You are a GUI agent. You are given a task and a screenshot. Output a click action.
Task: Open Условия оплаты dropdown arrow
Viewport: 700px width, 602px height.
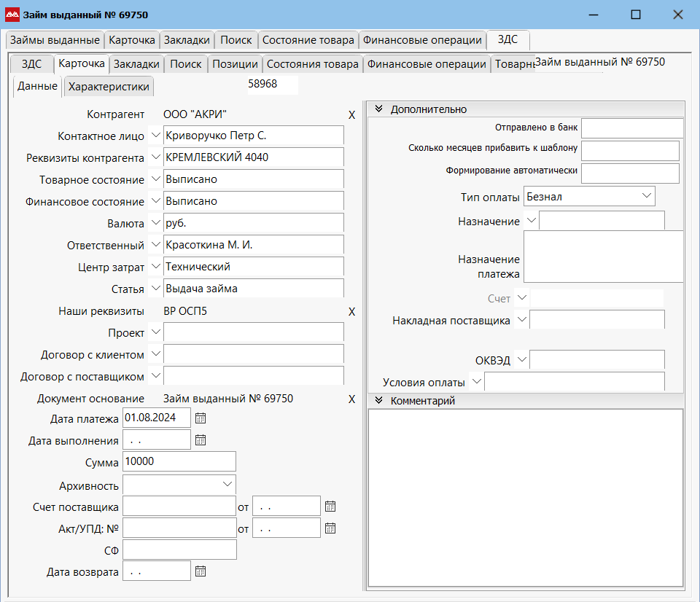[x=476, y=381]
